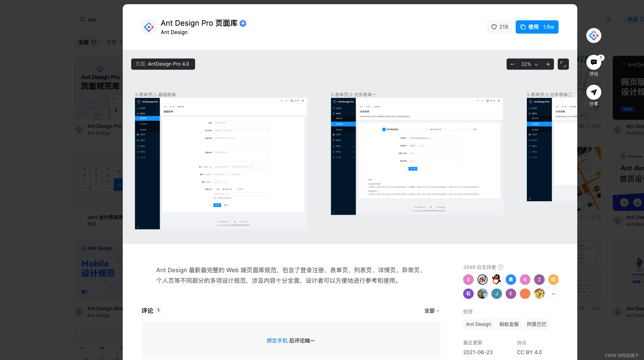Open the 基础表单 page thumbnail
The width and height of the screenshot is (644, 360).
pyautogui.click(x=221, y=164)
